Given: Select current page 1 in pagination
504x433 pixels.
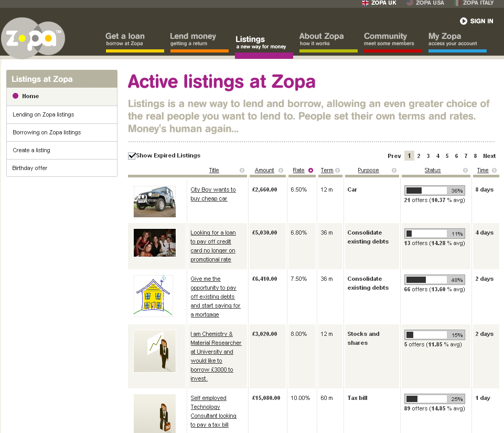Looking at the screenshot, I should click(409, 156).
